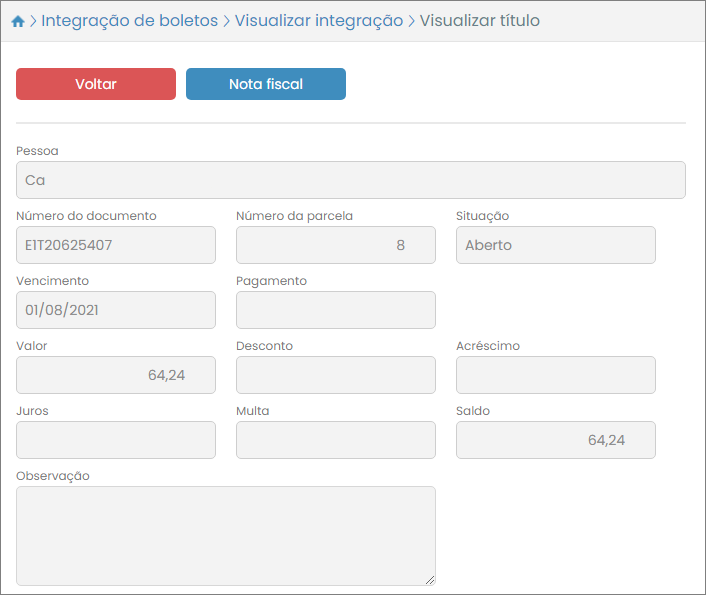Image resolution: width=706 pixels, height=595 pixels.
Task: Open Integração de boletos breadcrumb link
Action: pyautogui.click(x=129, y=21)
